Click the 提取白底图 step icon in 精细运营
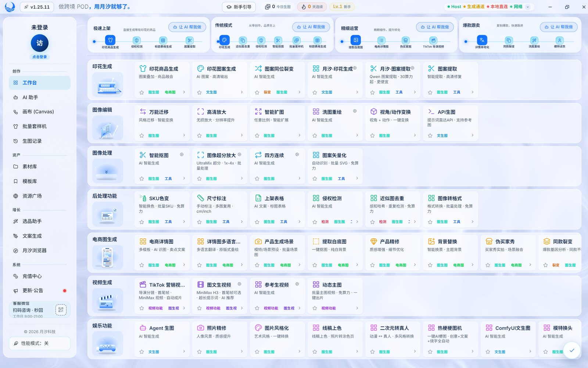Viewport: 588px width, 368px height. (x=356, y=40)
